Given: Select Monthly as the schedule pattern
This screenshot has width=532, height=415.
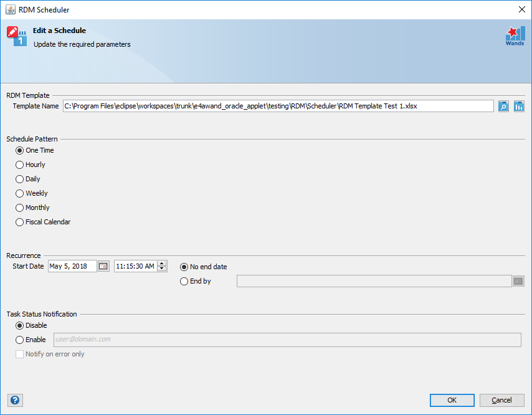Looking at the screenshot, I should coord(19,207).
